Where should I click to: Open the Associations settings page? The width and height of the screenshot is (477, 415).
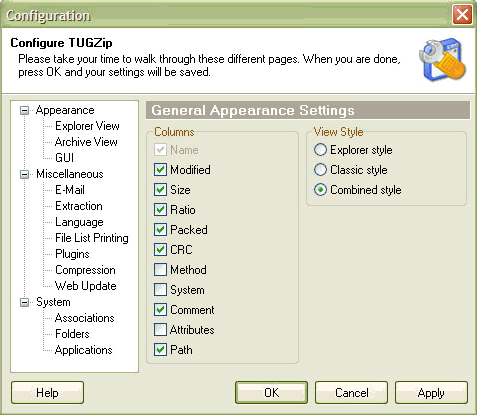point(85,318)
